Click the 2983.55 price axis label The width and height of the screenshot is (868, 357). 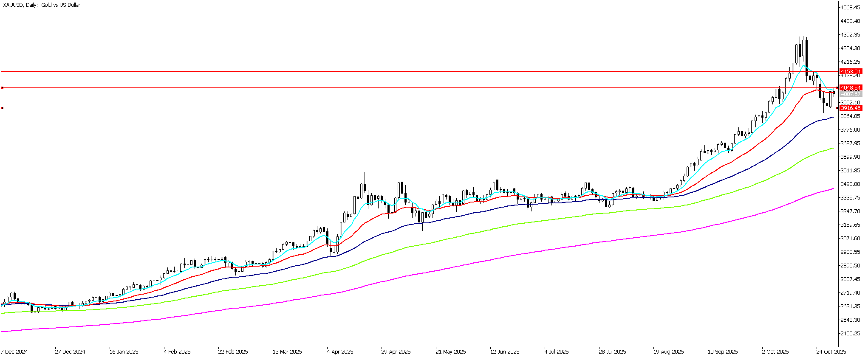pos(850,252)
